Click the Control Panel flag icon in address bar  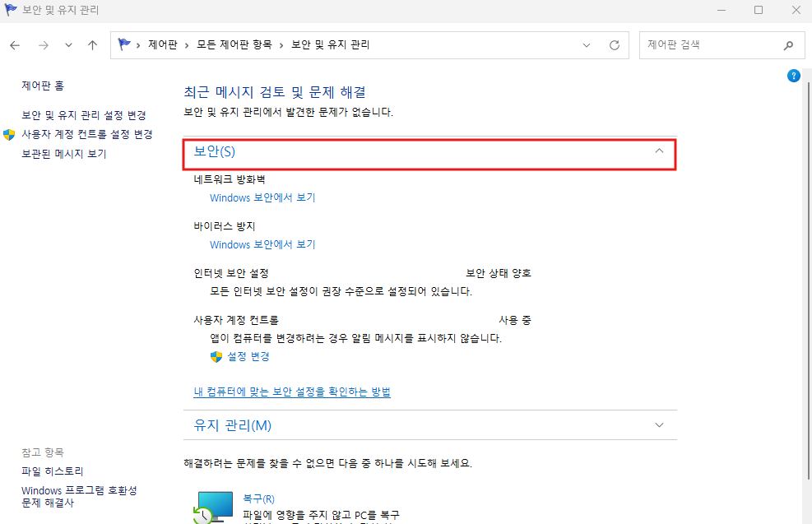tap(123, 45)
